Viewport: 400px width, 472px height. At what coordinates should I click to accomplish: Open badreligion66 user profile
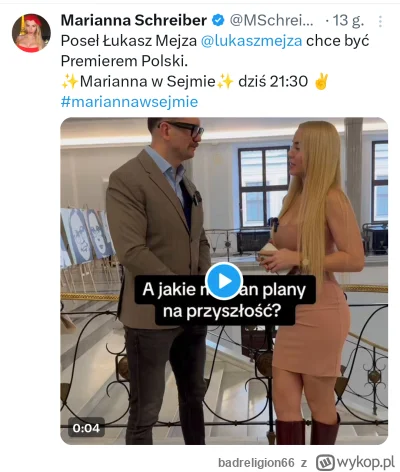[x=256, y=463]
